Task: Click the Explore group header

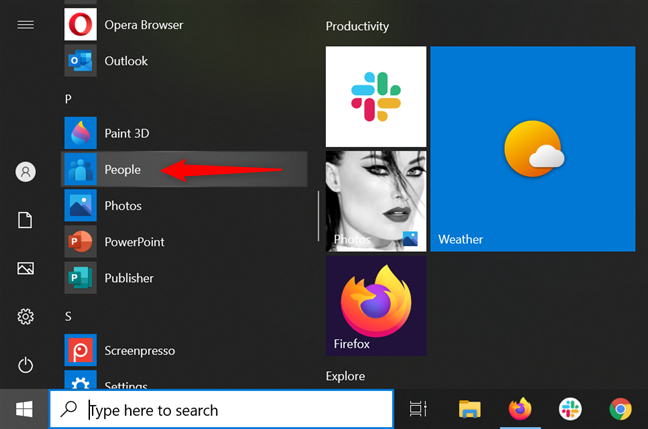Action: 345,376
